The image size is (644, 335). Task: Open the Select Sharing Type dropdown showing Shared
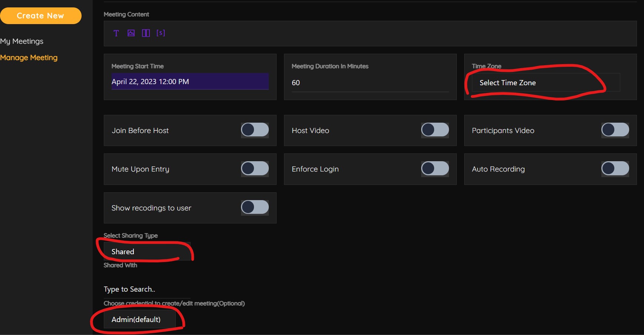(x=147, y=252)
